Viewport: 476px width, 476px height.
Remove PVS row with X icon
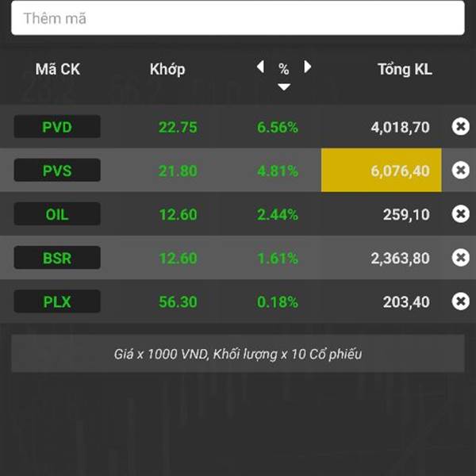[x=460, y=170]
